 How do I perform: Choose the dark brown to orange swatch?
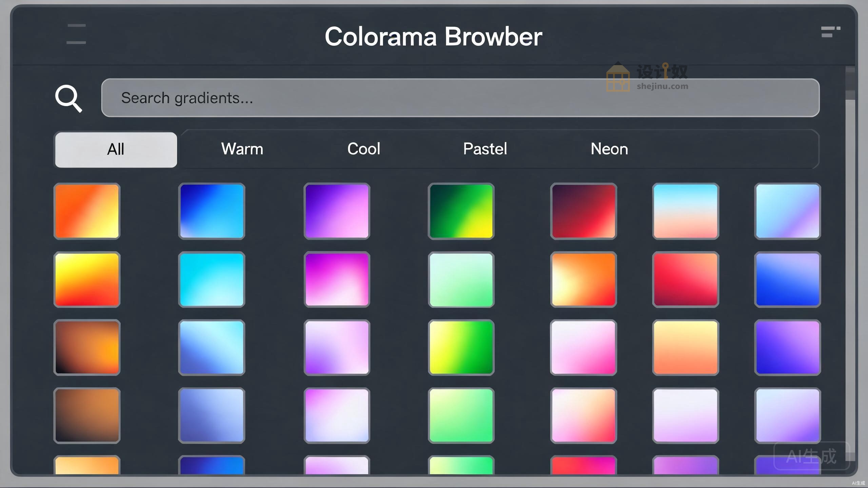coord(87,347)
